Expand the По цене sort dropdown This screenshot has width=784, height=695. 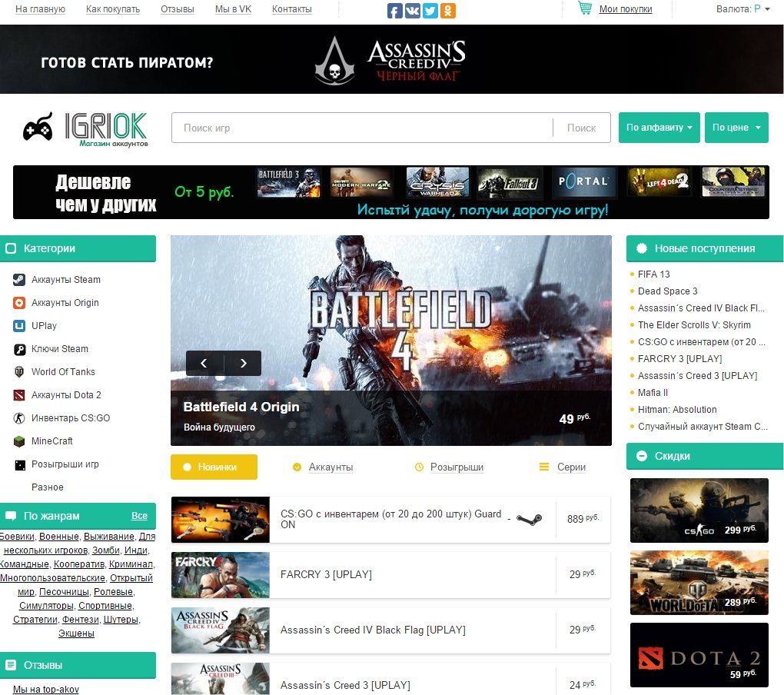736,128
